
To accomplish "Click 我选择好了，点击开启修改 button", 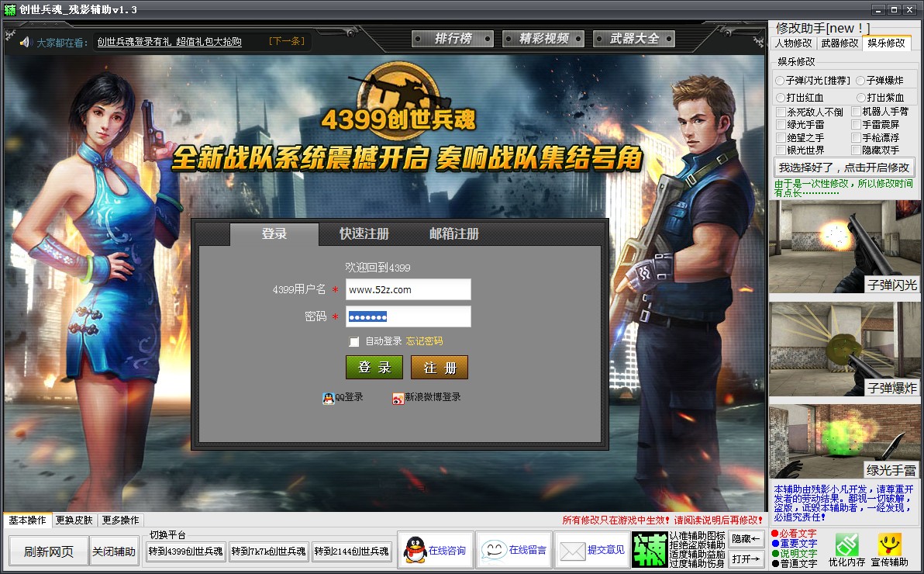I will (844, 168).
